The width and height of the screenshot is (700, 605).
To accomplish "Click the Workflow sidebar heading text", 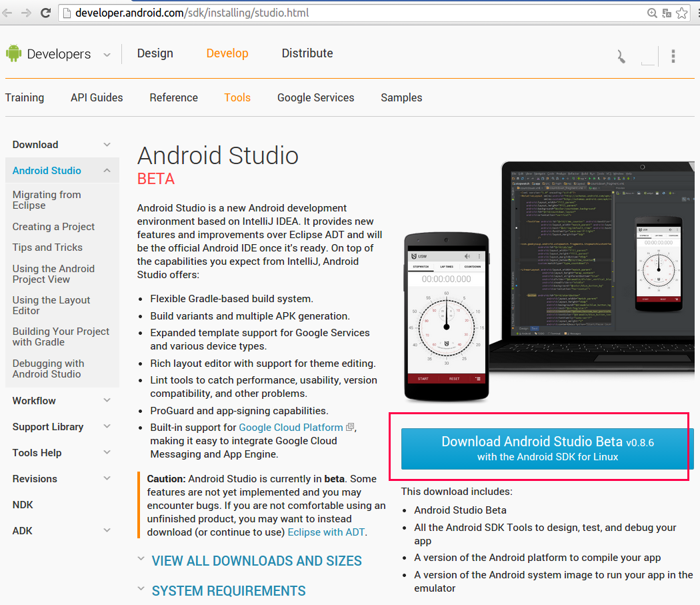I will (x=34, y=400).
